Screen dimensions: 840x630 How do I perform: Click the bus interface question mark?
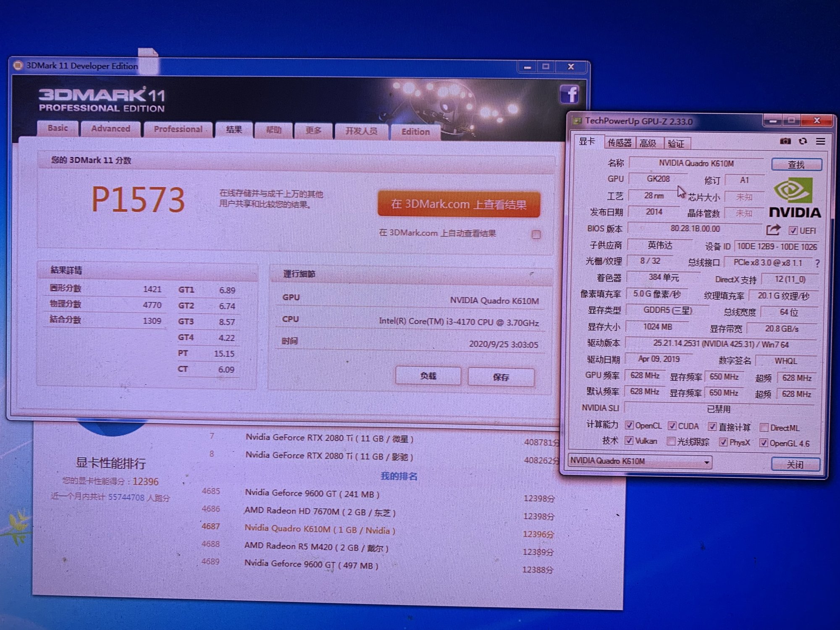[817, 263]
